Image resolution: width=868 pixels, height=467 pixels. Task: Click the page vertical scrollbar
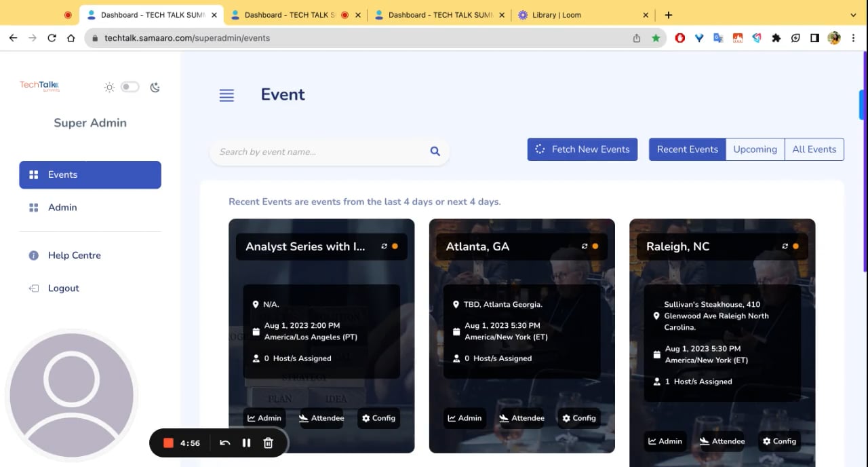pyautogui.click(x=865, y=163)
